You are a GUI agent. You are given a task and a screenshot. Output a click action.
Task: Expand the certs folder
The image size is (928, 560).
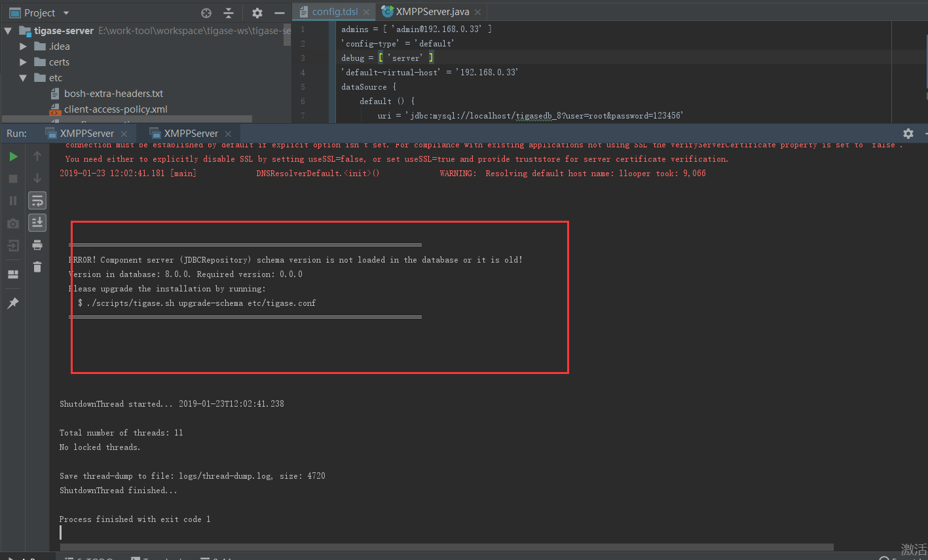[23, 62]
